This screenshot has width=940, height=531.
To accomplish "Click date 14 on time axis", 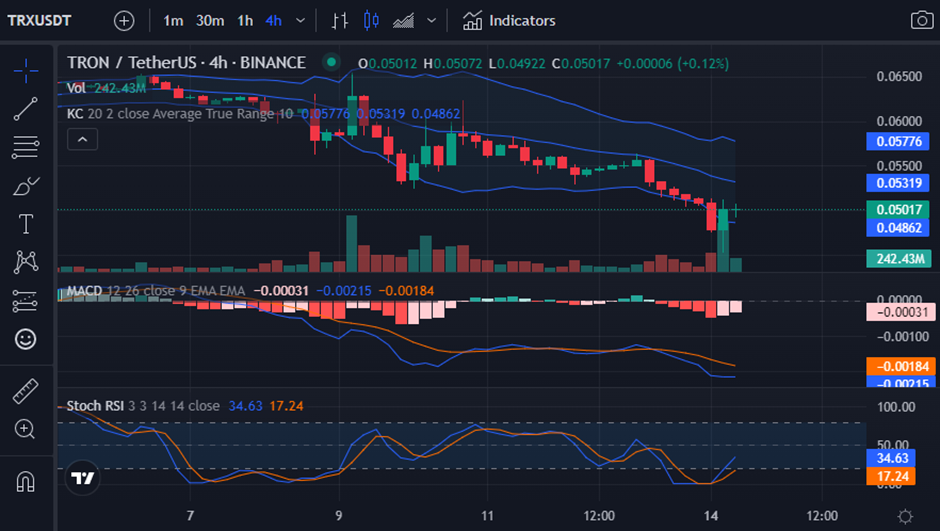I will pyautogui.click(x=711, y=516).
